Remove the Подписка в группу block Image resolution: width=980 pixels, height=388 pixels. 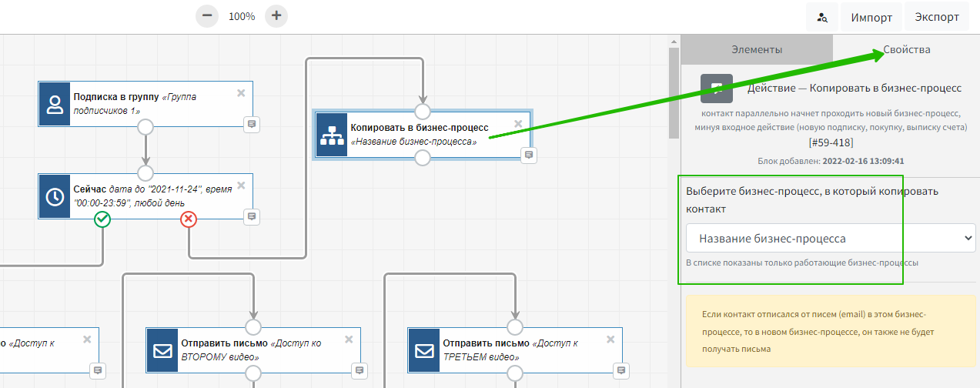pos(241,93)
